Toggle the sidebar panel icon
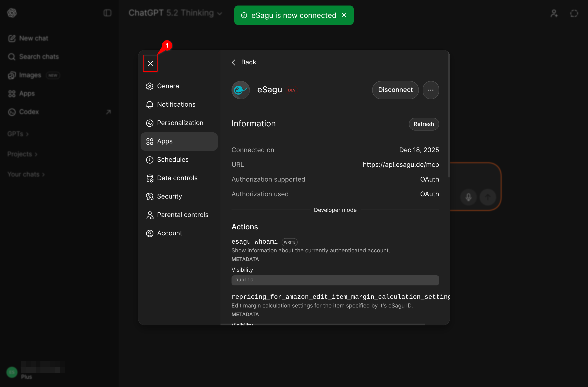 (x=107, y=13)
